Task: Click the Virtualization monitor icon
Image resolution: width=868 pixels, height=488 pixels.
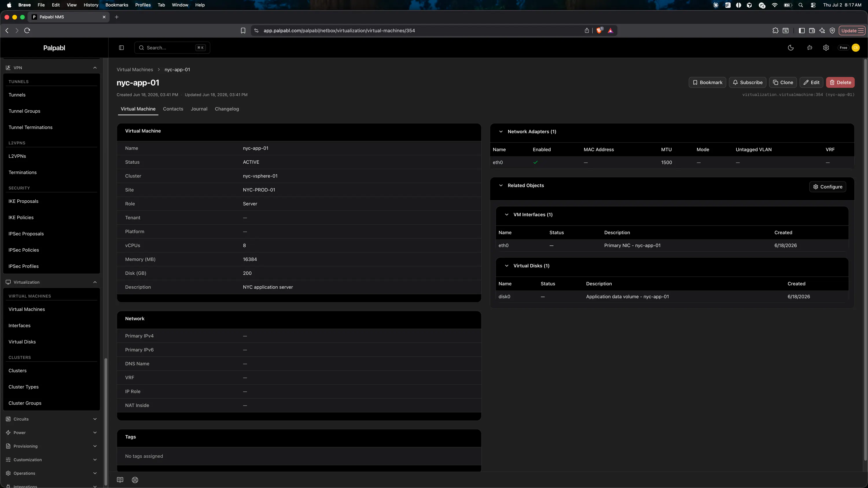Action: point(8,282)
